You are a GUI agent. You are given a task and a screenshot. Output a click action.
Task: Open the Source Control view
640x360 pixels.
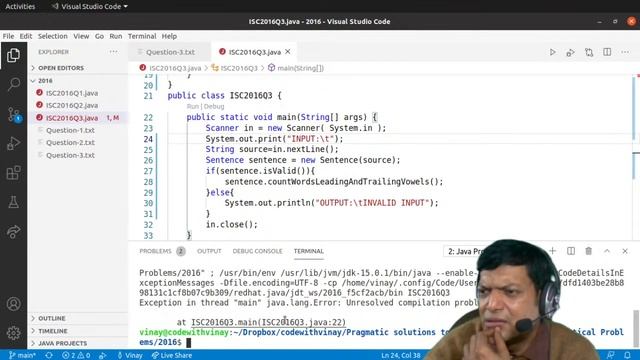13,114
